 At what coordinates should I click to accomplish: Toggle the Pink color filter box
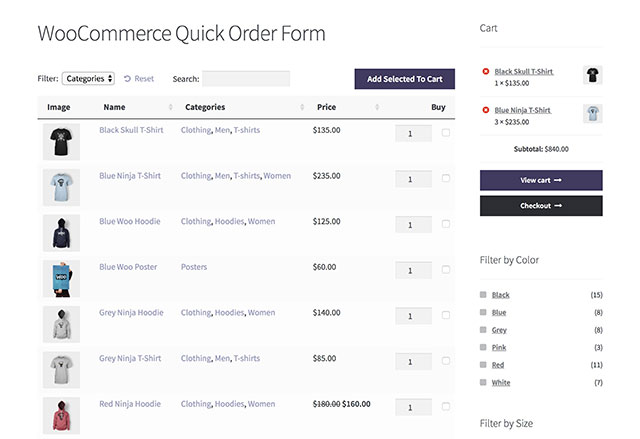(x=483, y=347)
